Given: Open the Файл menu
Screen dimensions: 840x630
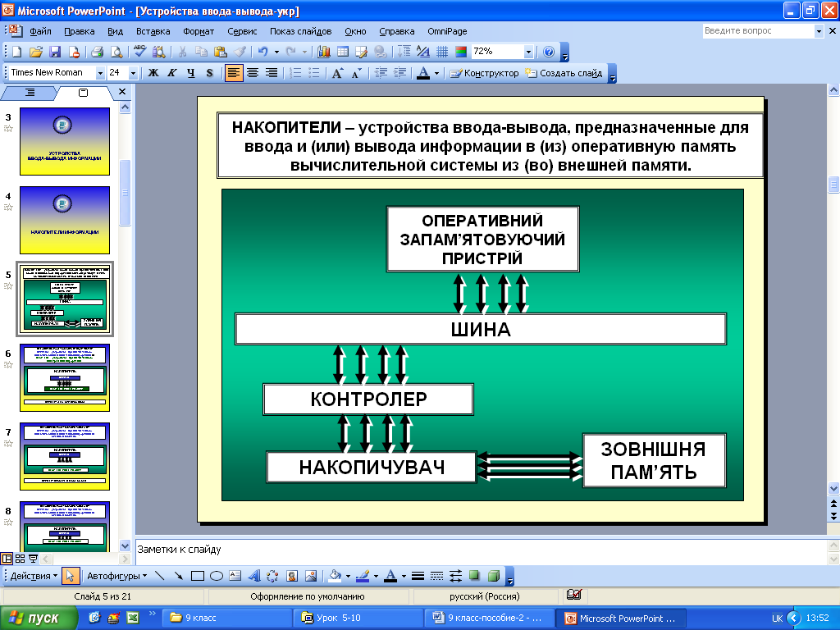Looking at the screenshot, I should [x=41, y=31].
